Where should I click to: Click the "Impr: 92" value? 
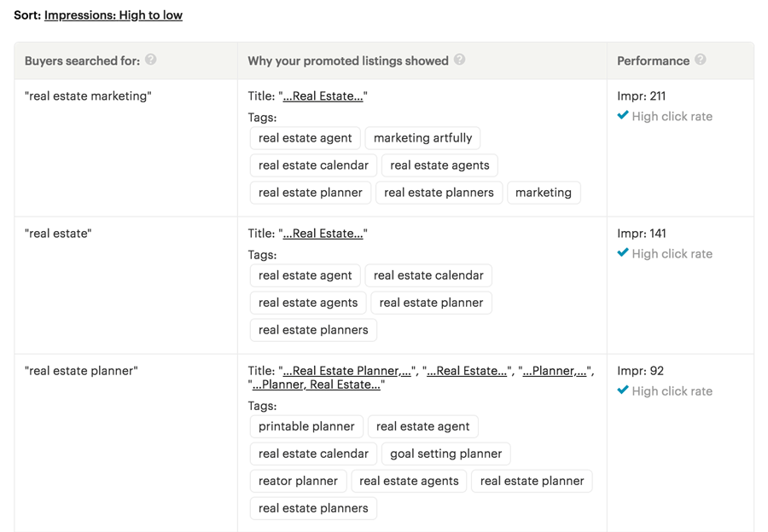640,371
